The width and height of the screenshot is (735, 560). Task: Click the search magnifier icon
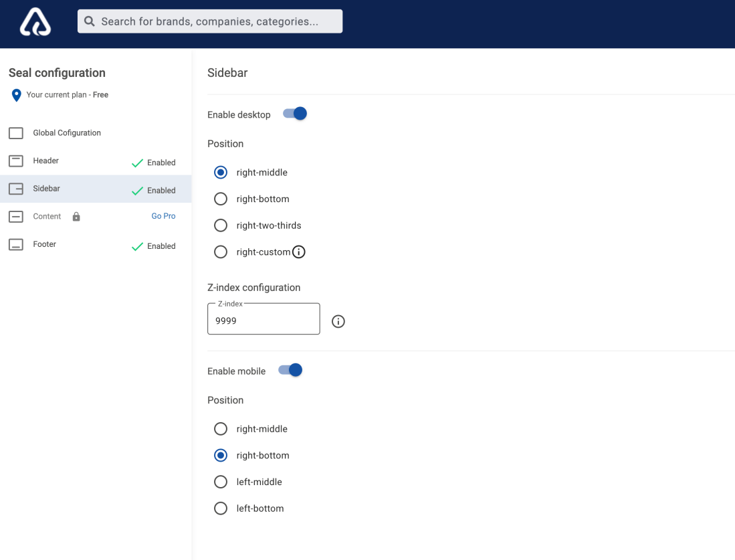click(89, 21)
